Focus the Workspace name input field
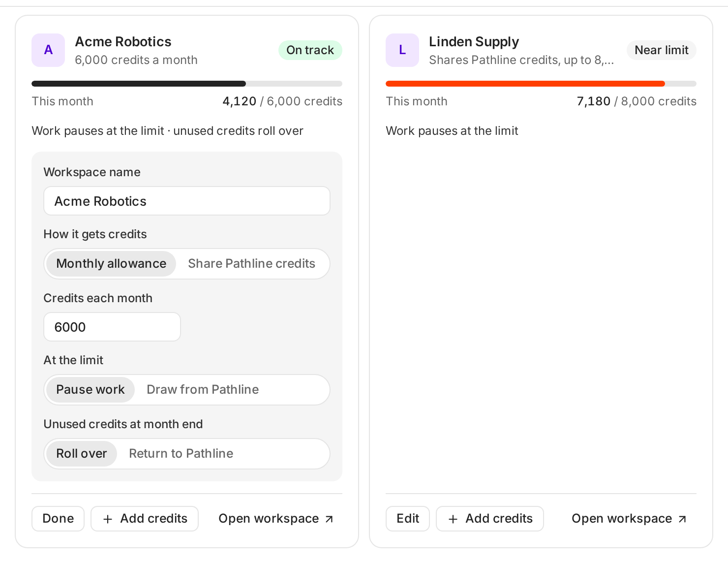Image resolution: width=728 pixels, height=563 pixels. tap(187, 201)
